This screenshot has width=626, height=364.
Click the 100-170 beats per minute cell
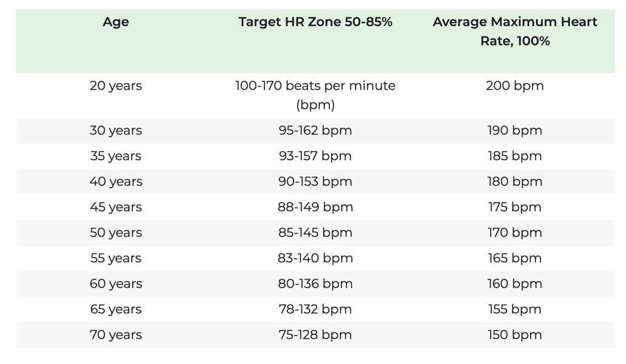click(315, 95)
